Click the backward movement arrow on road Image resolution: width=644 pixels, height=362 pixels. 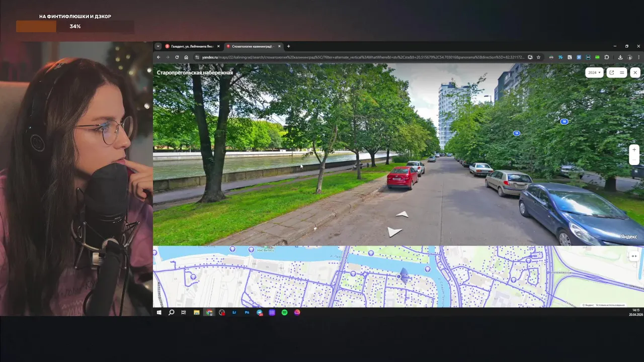point(394,232)
